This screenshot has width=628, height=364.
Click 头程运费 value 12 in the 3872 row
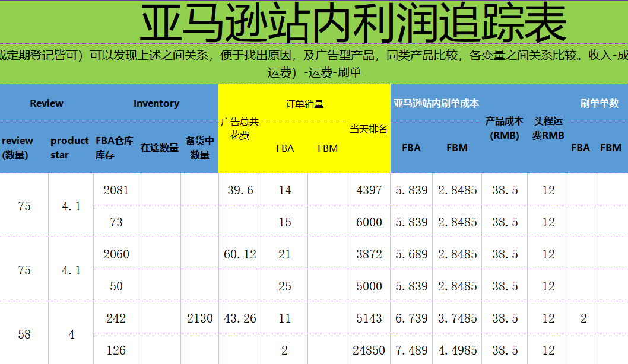click(x=548, y=254)
